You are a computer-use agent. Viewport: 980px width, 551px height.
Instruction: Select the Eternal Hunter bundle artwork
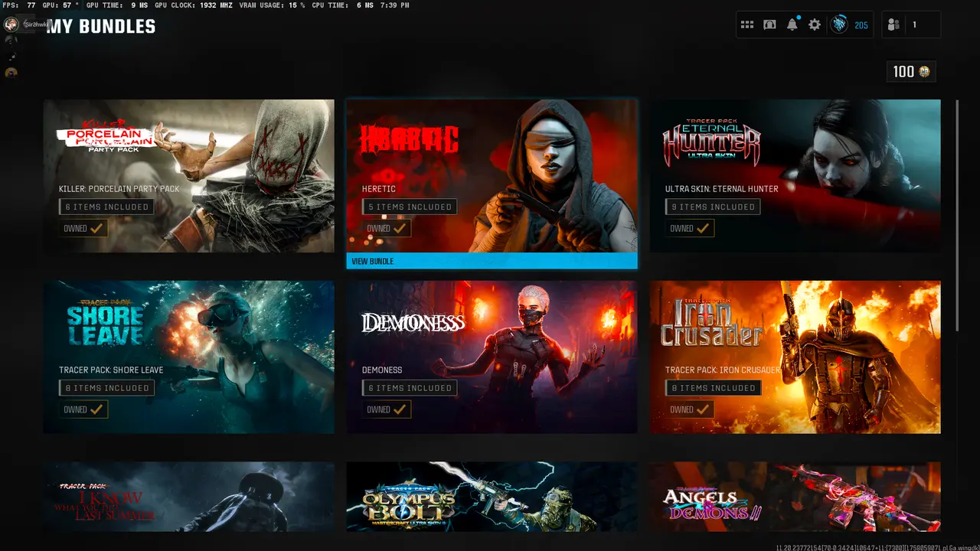point(795,176)
